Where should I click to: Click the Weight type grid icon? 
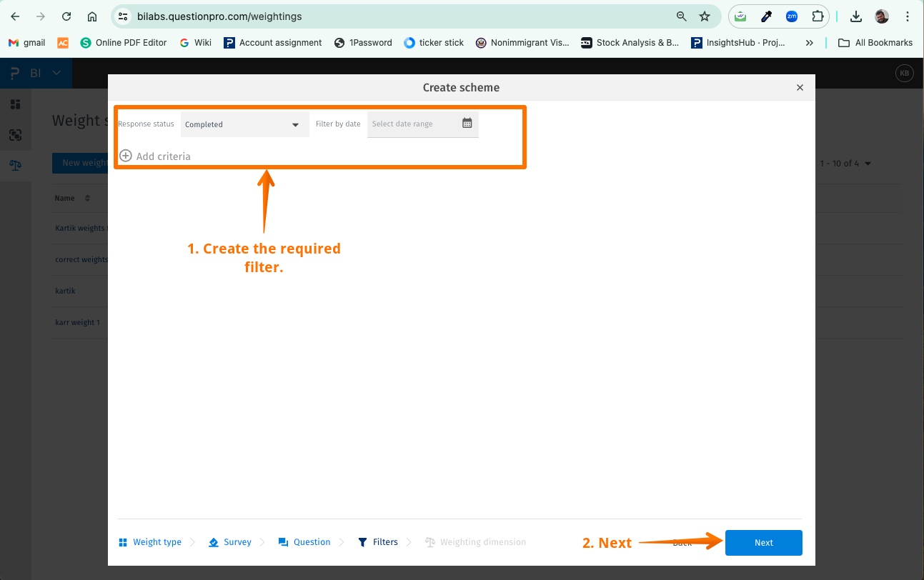[122, 541]
